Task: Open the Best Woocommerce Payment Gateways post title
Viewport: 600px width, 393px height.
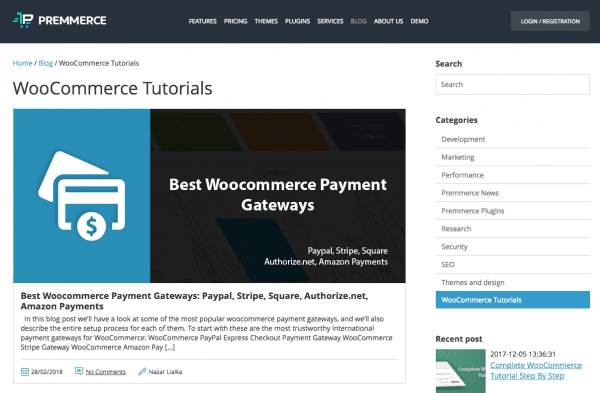Action: point(194,301)
